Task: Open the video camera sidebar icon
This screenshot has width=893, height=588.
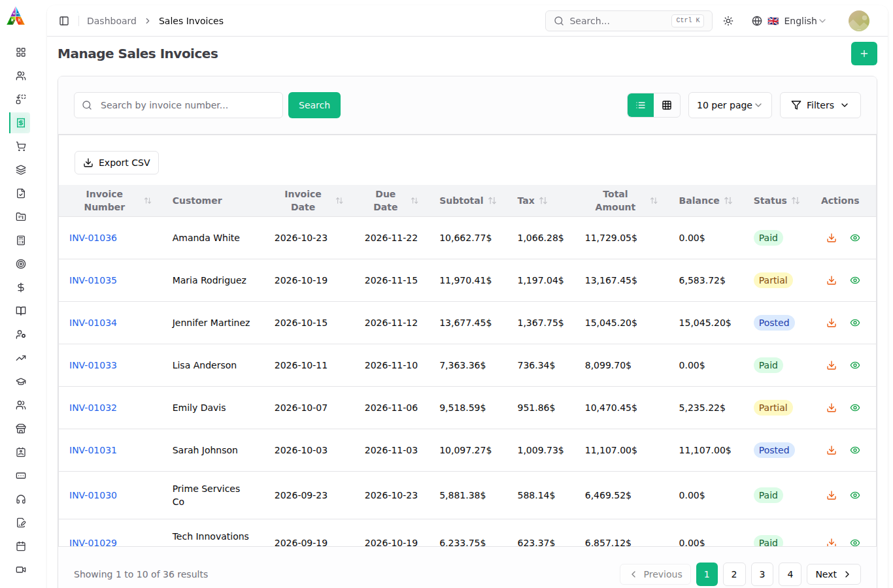Action: (21, 570)
